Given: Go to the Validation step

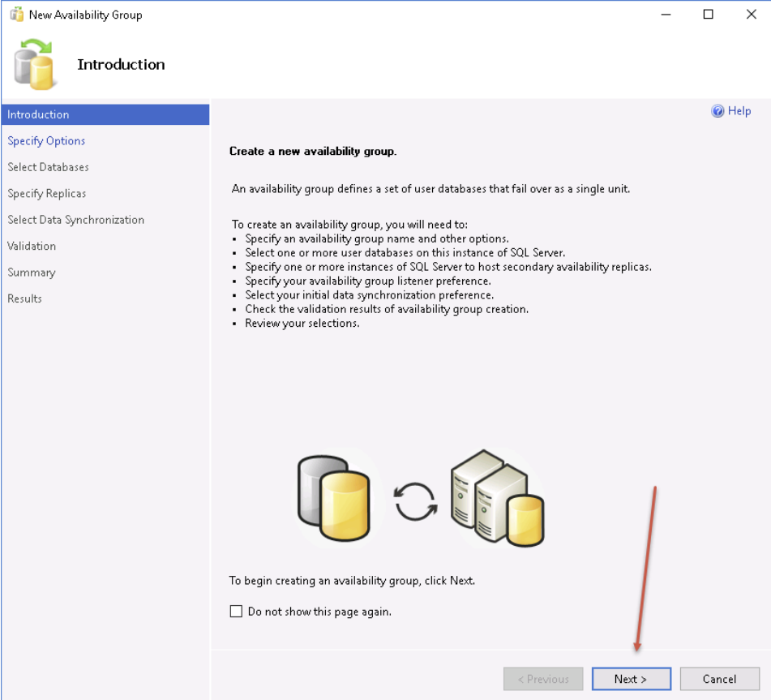Looking at the screenshot, I should 32,246.
